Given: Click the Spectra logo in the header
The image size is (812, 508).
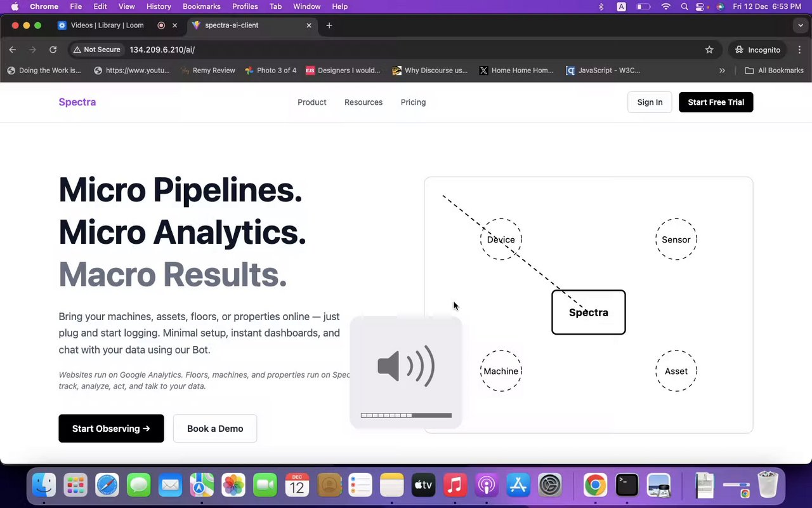Looking at the screenshot, I should pos(77,102).
